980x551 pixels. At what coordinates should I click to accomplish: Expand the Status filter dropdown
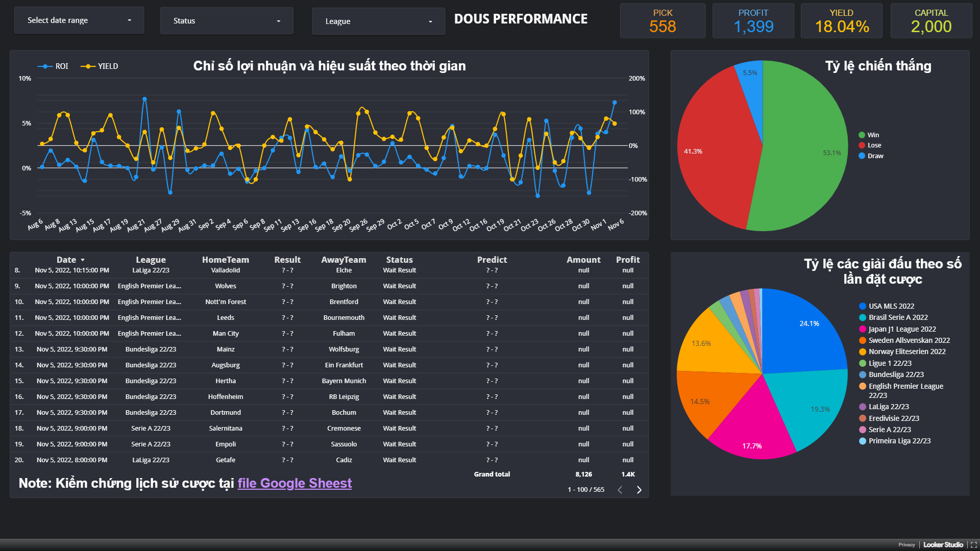pyautogui.click(x=227, y=21)
